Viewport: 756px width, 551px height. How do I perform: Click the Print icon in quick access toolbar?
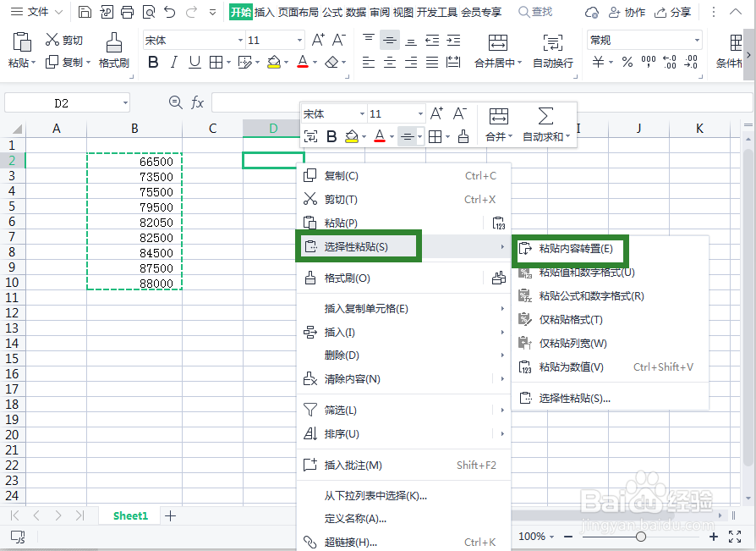click(x=126, y=11)
